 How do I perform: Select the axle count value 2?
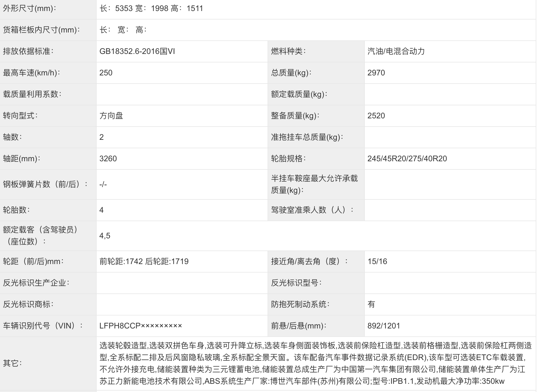point(102,137)
